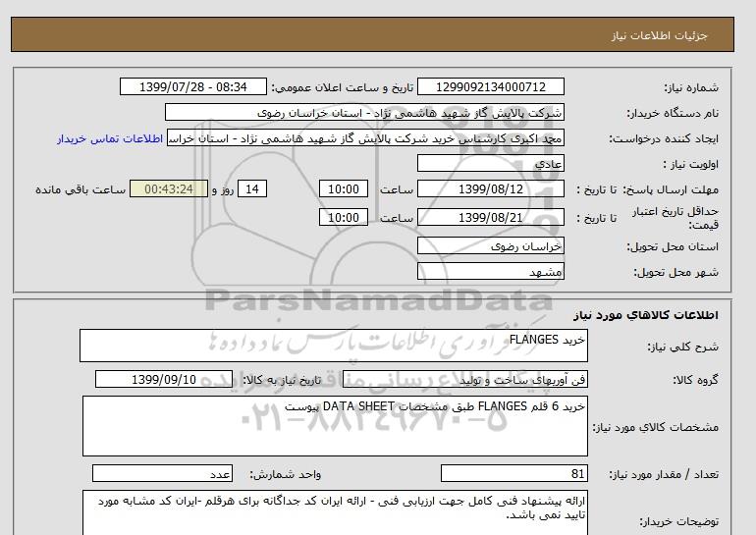Click the goods need date 1399/09/10
Viewport: 756px width, 535px height.
[x=164, y=379]
